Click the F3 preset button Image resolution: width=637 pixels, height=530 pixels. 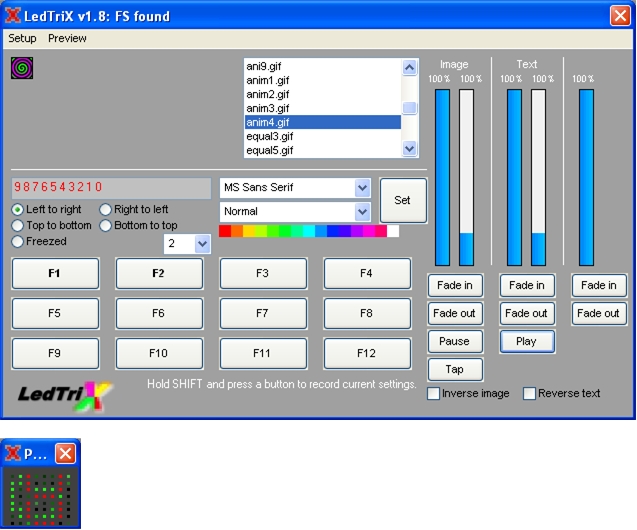click(x=263, y=273)
